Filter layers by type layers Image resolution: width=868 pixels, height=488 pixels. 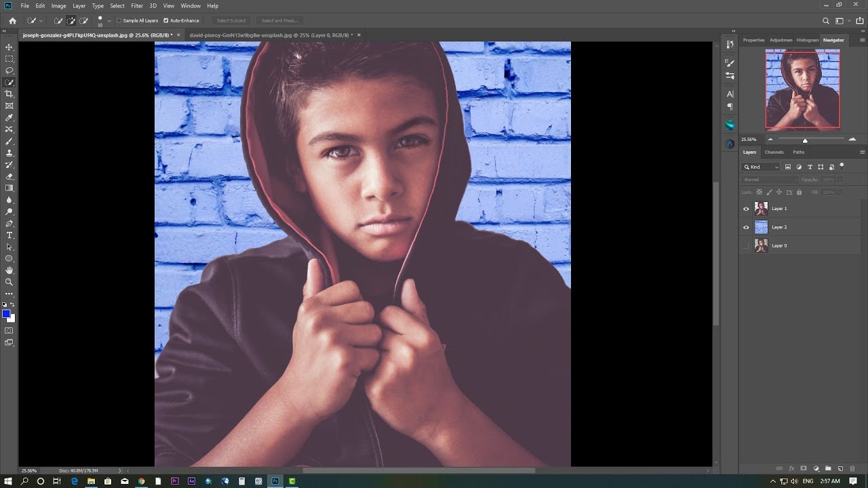click(810, 167)
